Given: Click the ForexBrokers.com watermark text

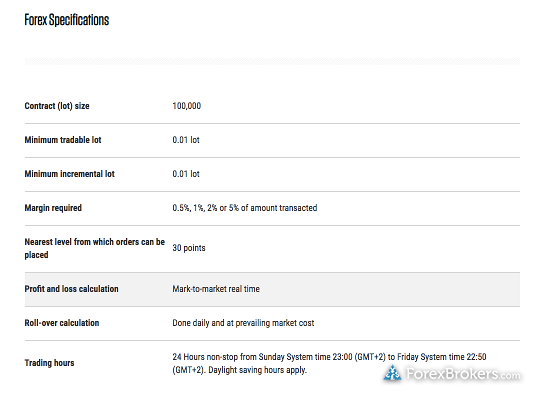Looking at the screenshot, I should 463,374.
